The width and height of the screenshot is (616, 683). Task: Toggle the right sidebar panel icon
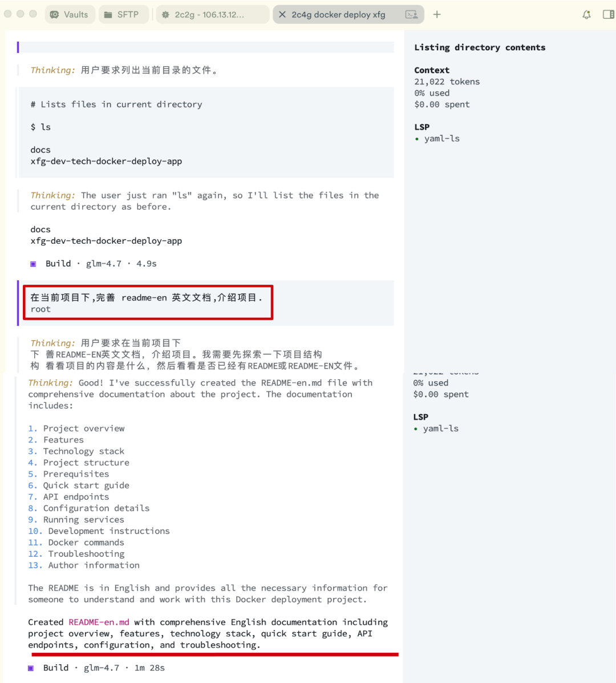coord(608,14)
